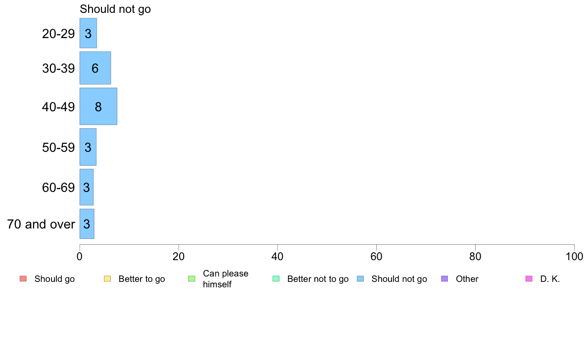Select the 20-29 bar showing 3

pos(88,33)
